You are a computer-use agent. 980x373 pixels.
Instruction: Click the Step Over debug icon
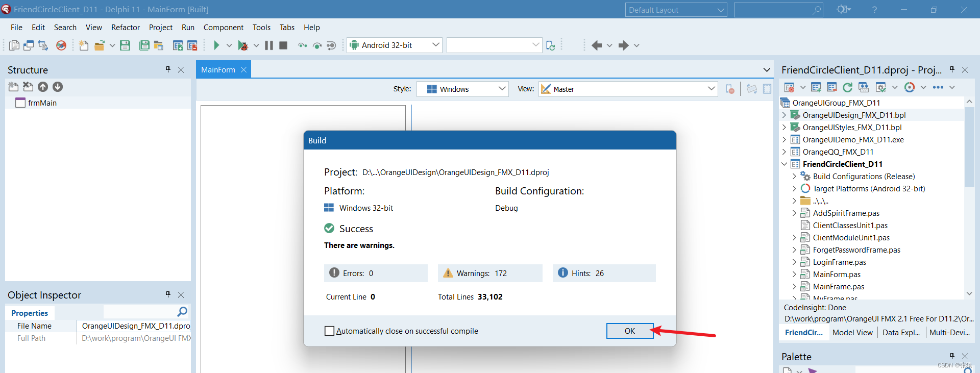317,45
